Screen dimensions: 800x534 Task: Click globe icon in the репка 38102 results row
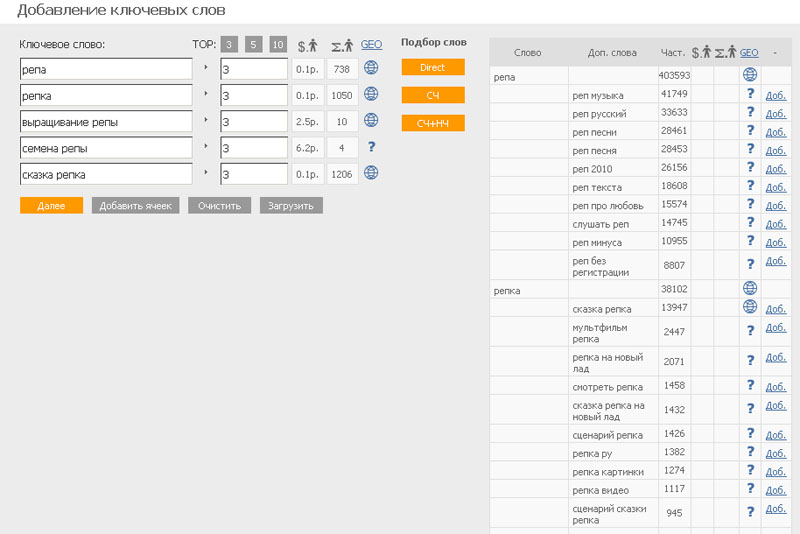(749, 288)
